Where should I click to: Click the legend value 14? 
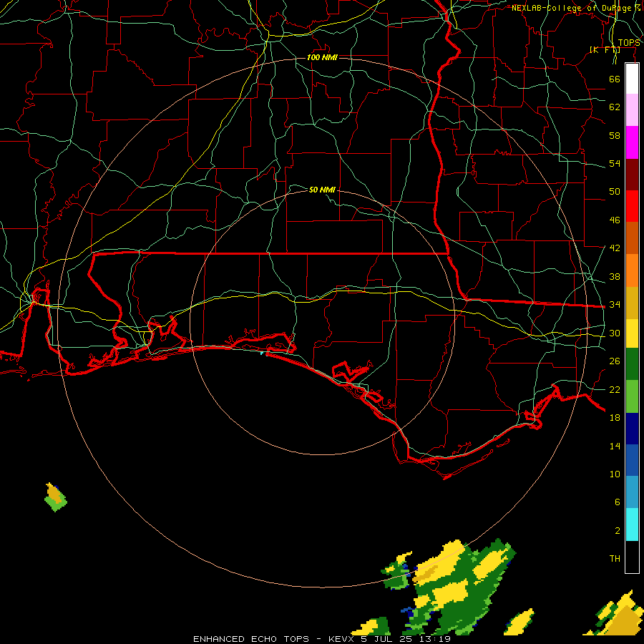615,446
